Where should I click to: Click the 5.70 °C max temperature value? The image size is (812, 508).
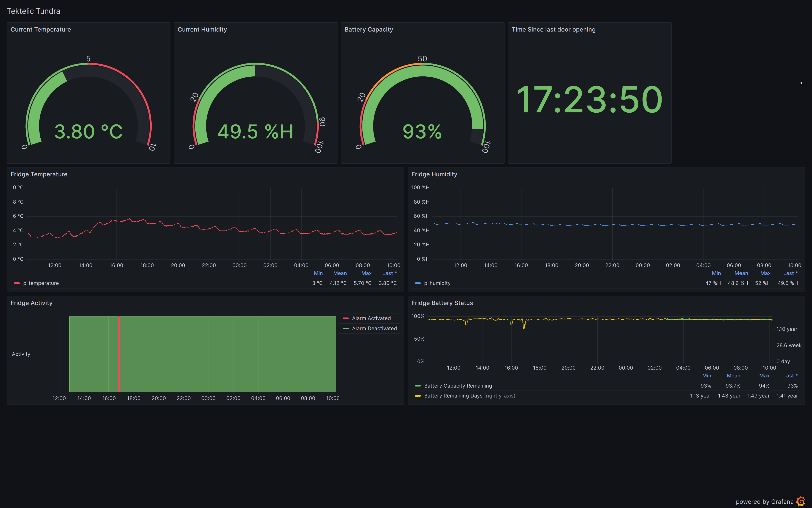(363, 283)
